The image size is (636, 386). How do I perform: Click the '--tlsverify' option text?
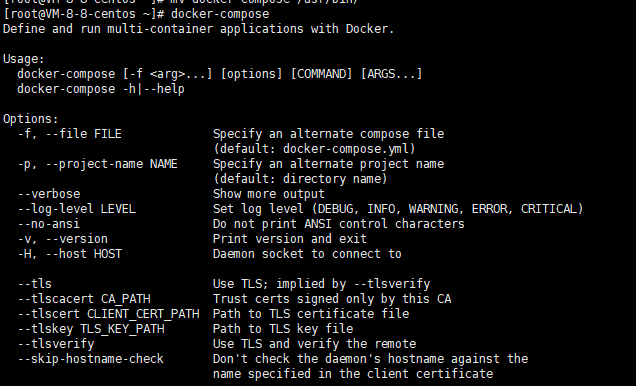[56, 344]
